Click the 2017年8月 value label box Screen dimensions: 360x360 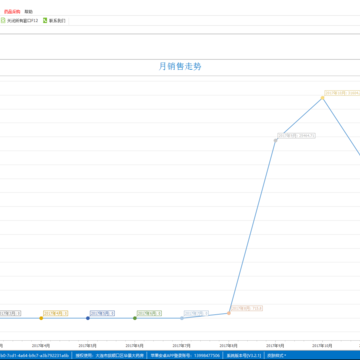pyautogui.click(x=247, y=308)
